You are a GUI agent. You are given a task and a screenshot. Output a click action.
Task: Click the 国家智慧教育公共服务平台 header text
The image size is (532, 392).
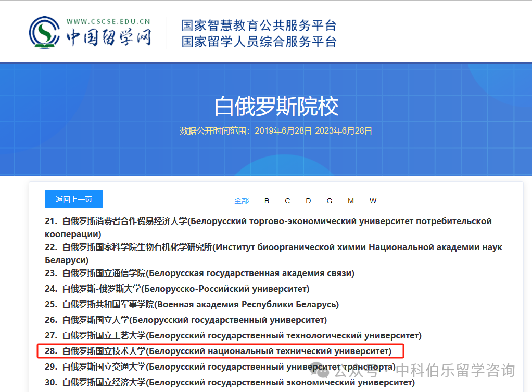click(x=259, y=25)
